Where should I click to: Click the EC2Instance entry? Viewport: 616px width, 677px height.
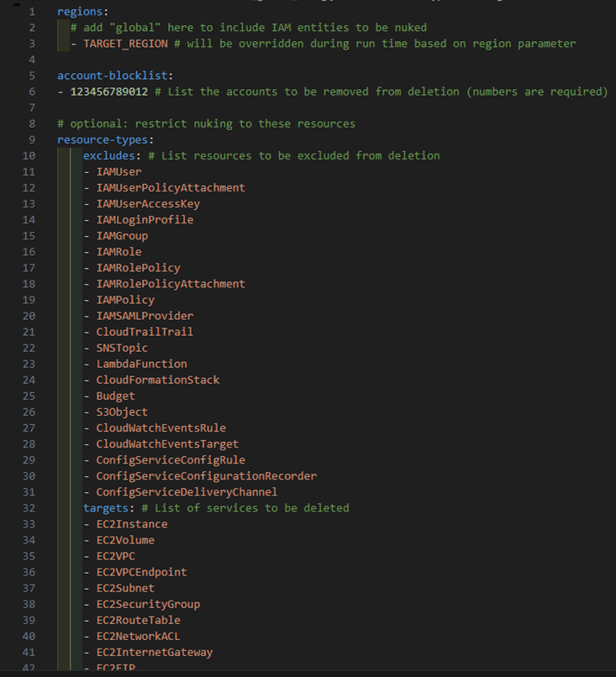coord(131,524)
